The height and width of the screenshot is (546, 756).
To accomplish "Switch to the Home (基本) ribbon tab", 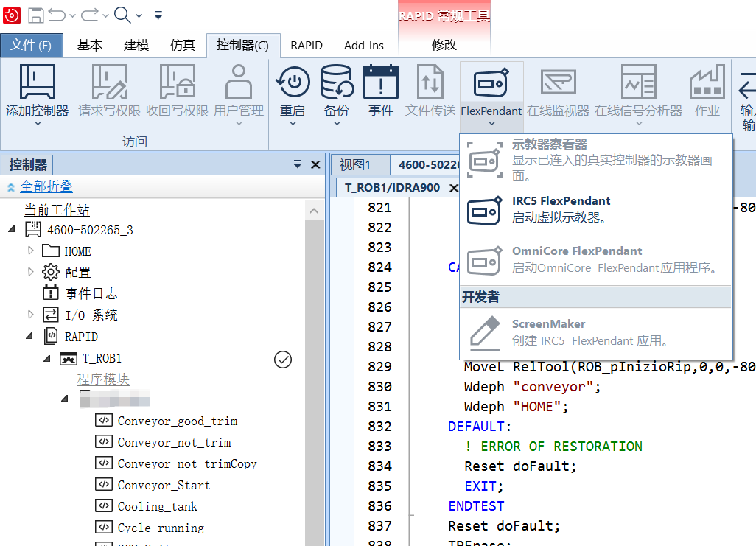I will [x=90, y=46].
